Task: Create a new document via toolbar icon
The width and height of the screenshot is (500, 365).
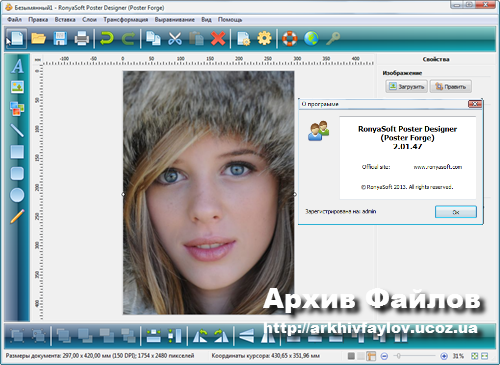Action: [x=16, y=38]
